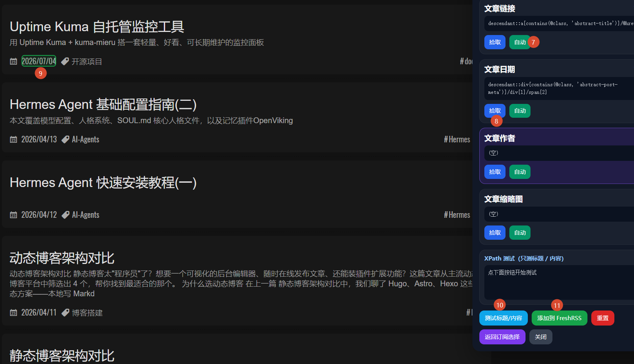Click the red 重置 button
The height and width of the screenshot is (364, 634).
(602, 318)
